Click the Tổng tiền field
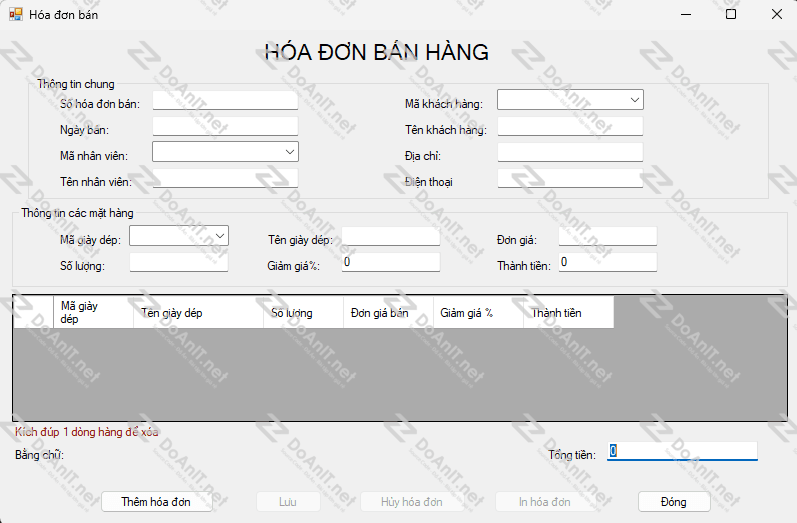797x523 pixels. (682, 451)
